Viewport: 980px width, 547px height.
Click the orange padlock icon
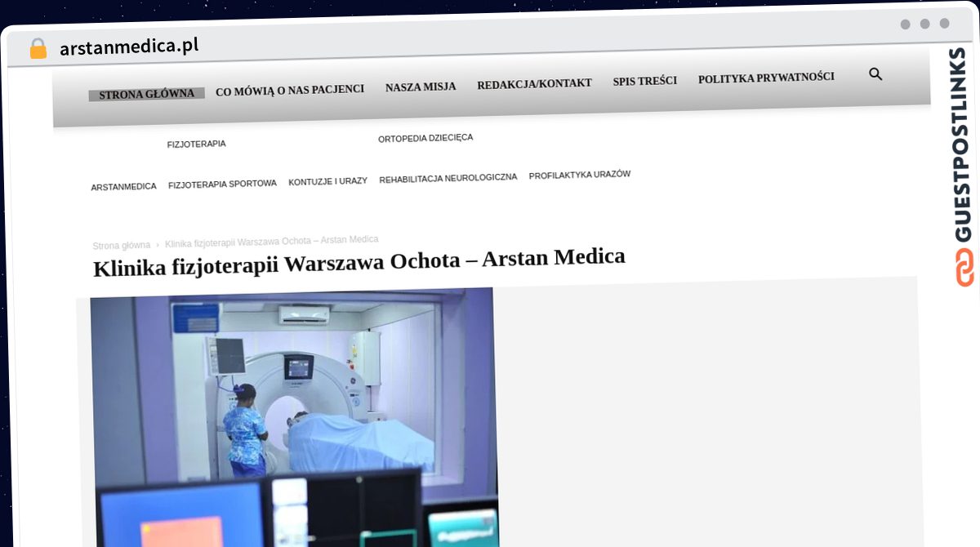[38, 48]
